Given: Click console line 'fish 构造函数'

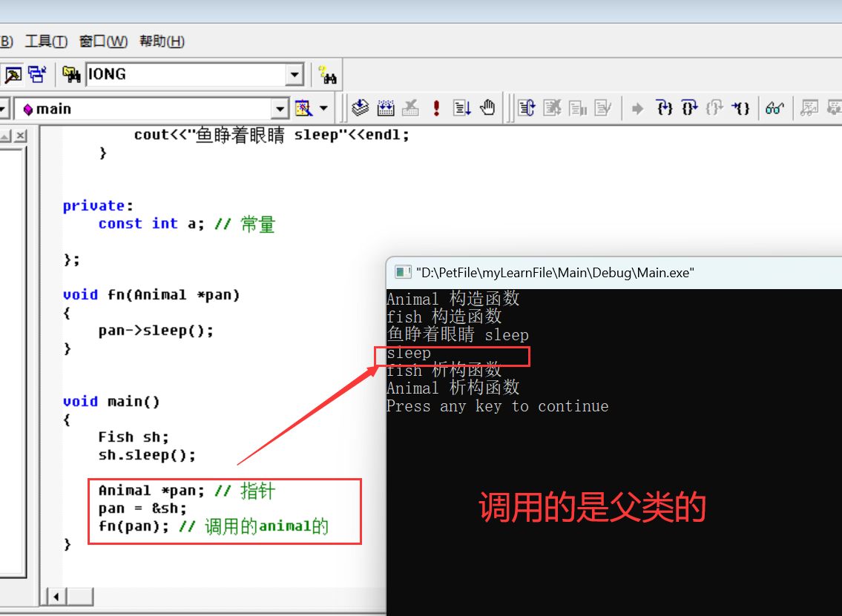Looking at the screenshot, I should (444, 316).
